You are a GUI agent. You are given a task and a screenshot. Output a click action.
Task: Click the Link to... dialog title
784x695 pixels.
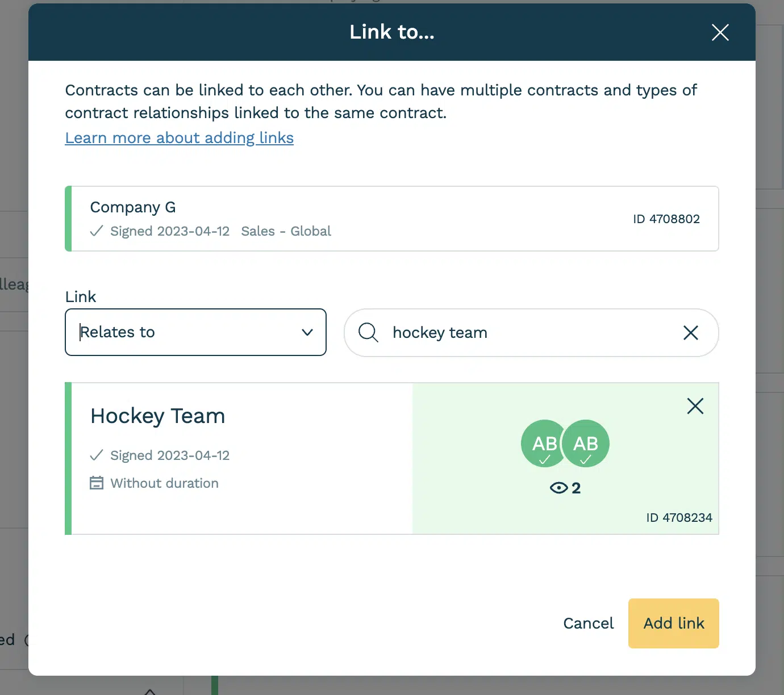point(392,32)
